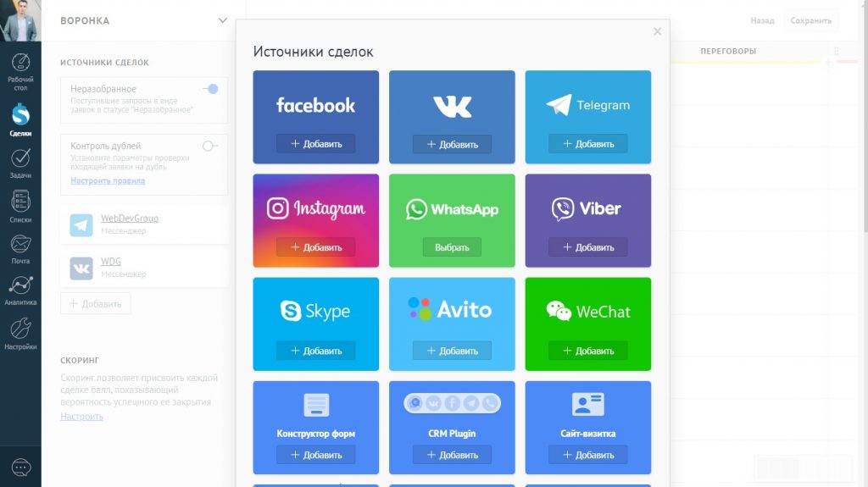Select the ПЕРЕГОВОРЫ stage header
This screenshot has height=487, width=868.
coord(728,51)
